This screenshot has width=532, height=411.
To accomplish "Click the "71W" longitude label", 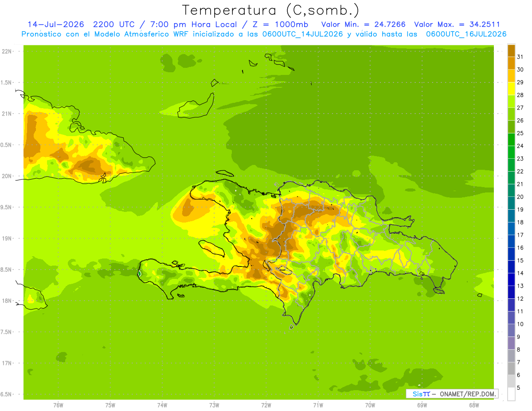I will [x=318, y=405].
